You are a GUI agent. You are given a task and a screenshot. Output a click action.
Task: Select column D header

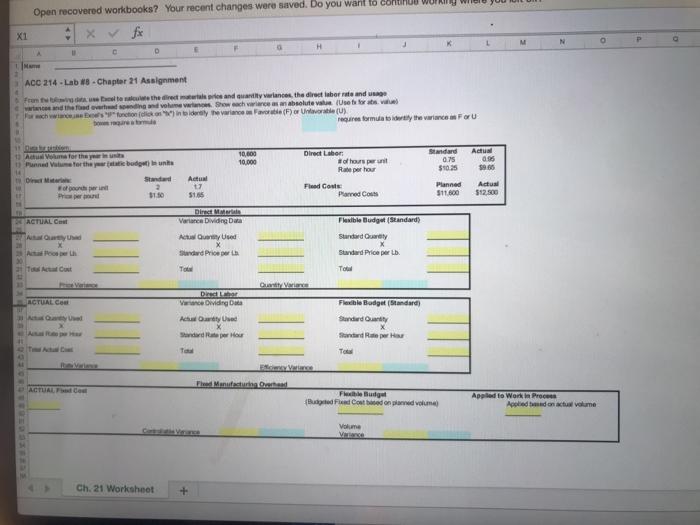click(x=157, y=51)
